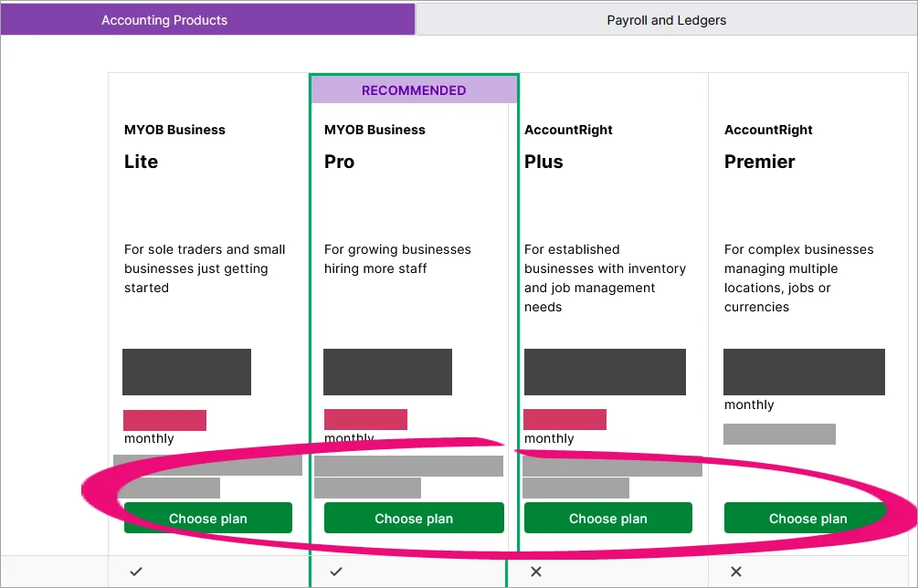The image size is (918, 588).
Task: Click 'MYOB Business' label above Pro
Action: 375,130
